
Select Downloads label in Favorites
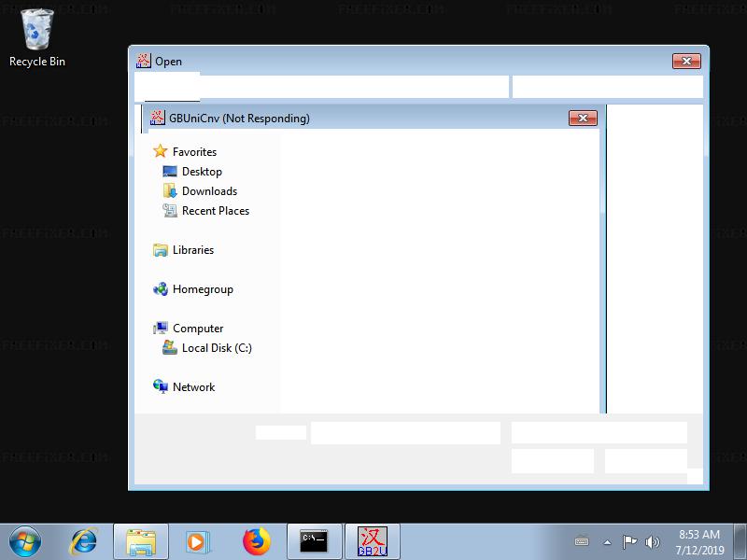click(x=209, y=191)
